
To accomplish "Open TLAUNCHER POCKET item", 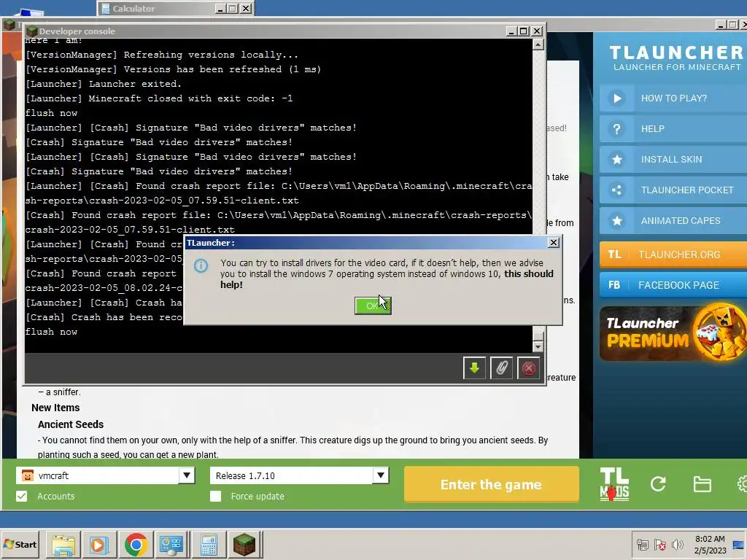I will pos(673,190).
